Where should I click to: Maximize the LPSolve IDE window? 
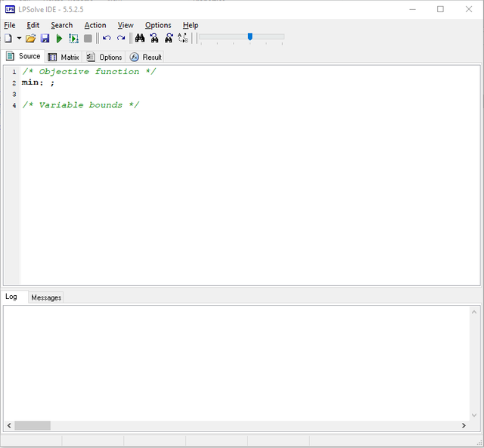(x=440, y=9)
